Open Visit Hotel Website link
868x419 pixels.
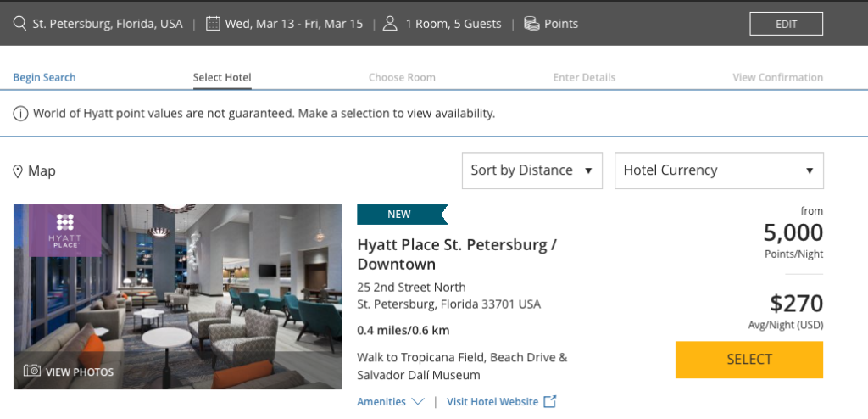(x=492, y=402)
